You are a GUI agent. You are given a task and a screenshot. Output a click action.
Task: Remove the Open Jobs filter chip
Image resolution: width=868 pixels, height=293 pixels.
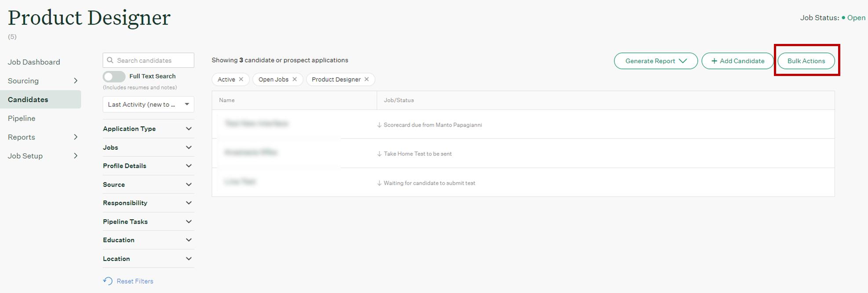(x=295, y=80)
